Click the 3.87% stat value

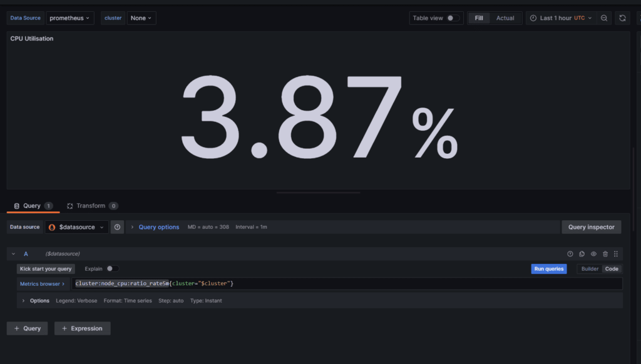tap(319, 117)
